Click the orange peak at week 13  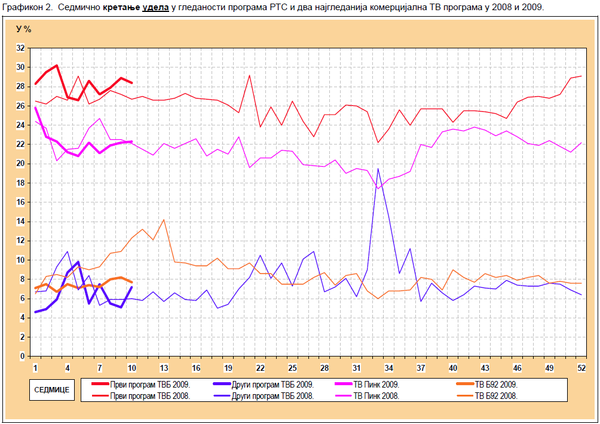(x=164, y=220)
